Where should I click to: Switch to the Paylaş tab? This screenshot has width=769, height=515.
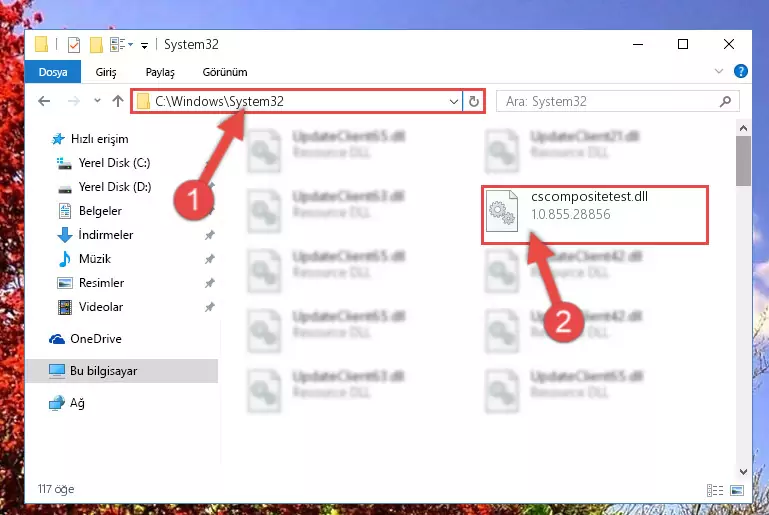pyautogui.click(x=160, y=72)
